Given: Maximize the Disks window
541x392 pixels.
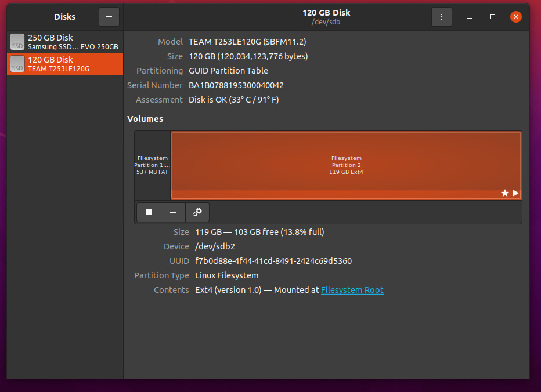Looking at the screenshot, I should (x=493, y=17).
